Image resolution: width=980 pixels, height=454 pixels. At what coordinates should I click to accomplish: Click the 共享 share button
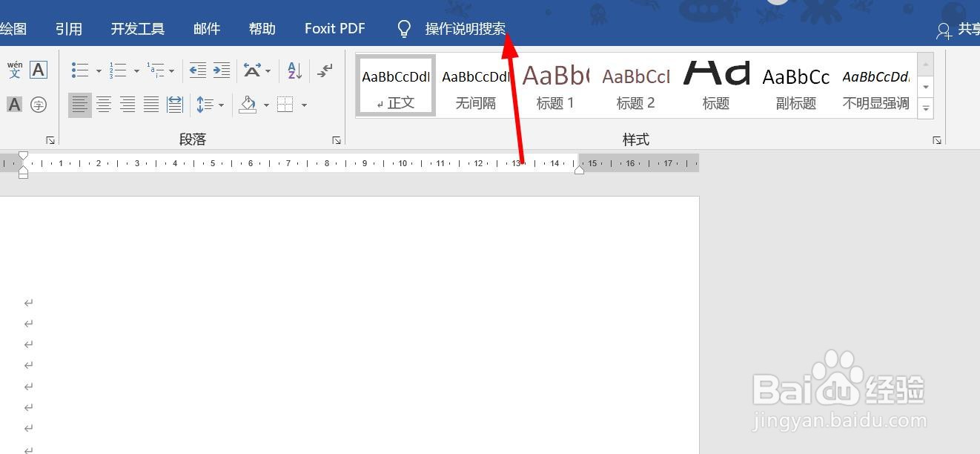(958, 30)
